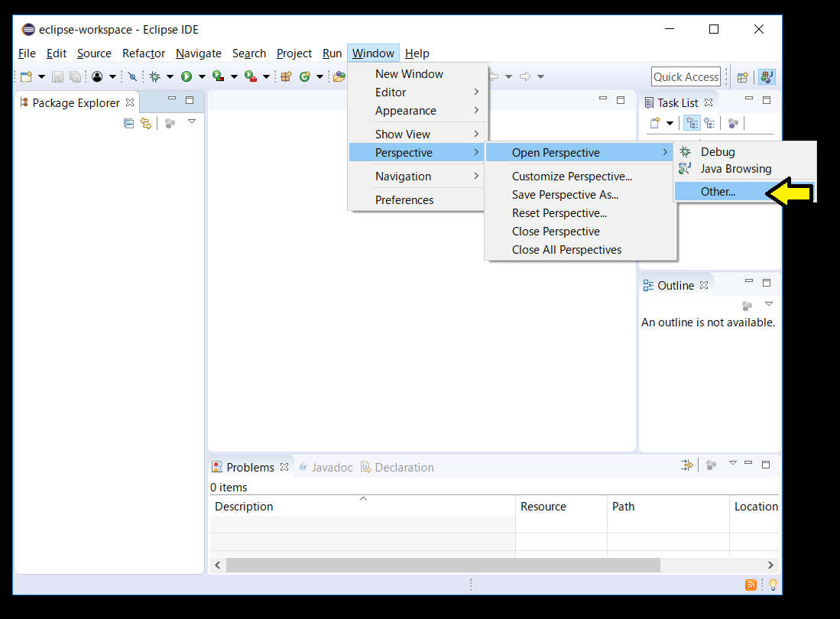This screenshot has width=840, height=619.
Task: Click Collapse All in Package Explorer
Action: pyautogui.click(x=128, y=124)
